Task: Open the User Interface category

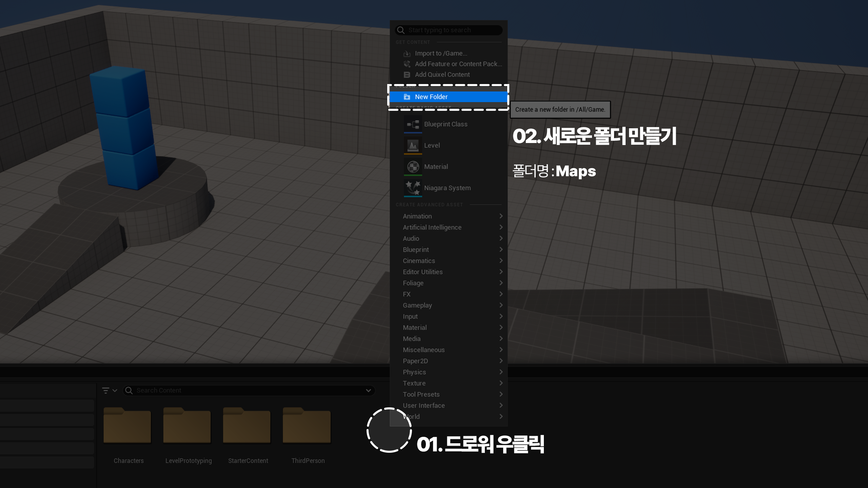Action: click(x=448, y=406)
